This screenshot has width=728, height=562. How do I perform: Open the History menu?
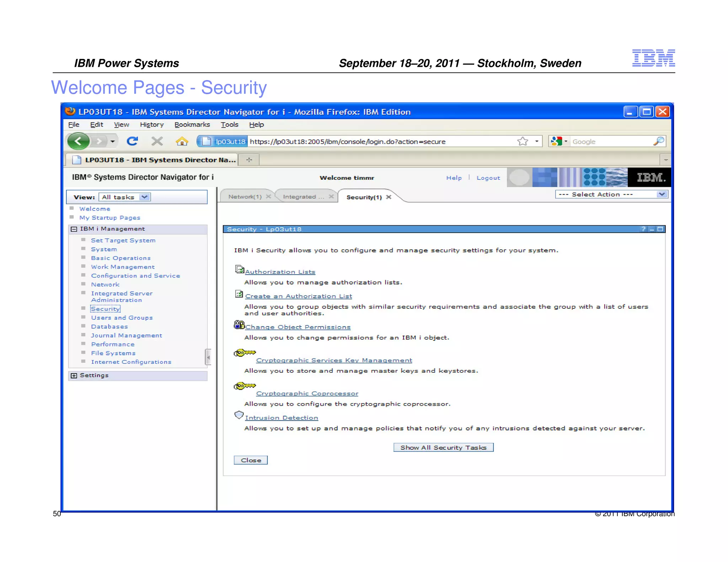click(x=152, y=124)
